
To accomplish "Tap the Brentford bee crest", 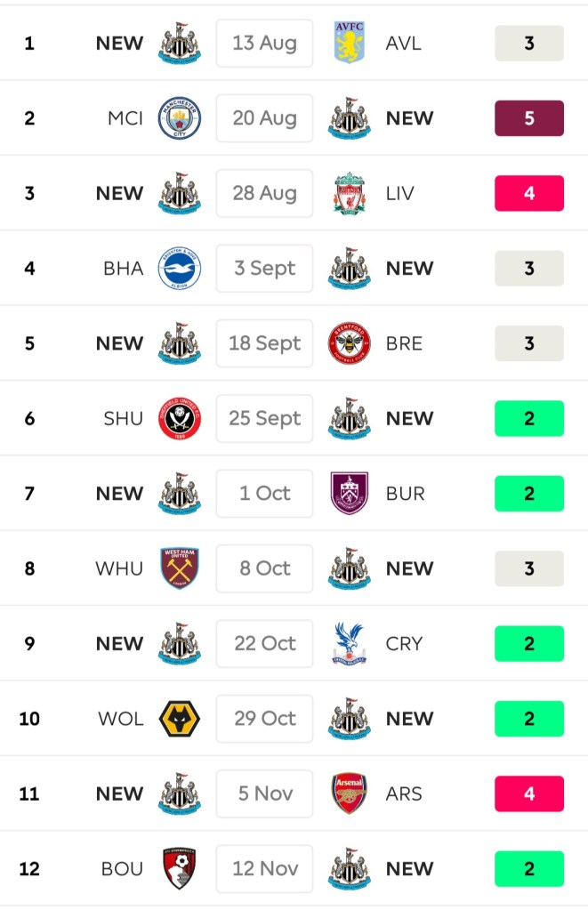I will pyautogui.click(x=349, y=343).
